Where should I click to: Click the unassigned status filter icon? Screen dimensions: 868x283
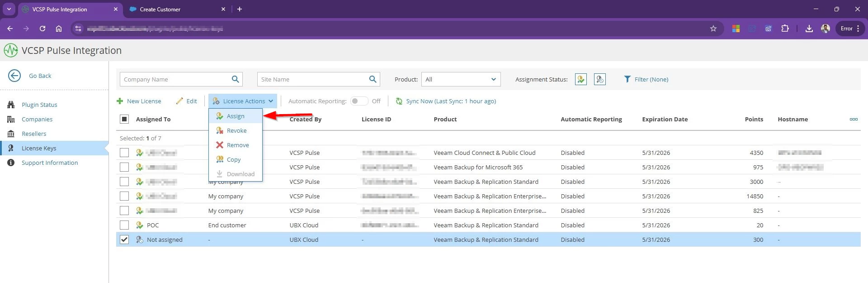coord(599,79)
